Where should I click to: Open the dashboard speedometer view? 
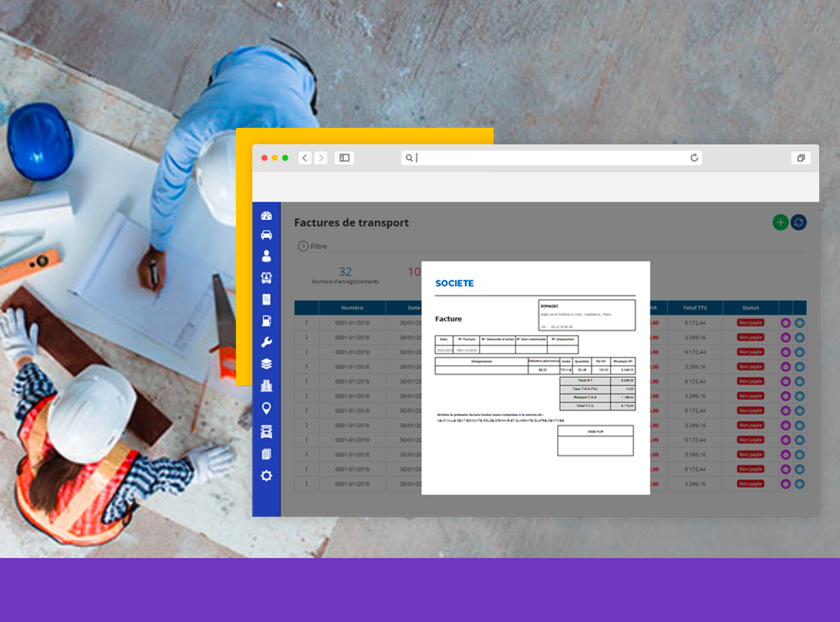(267, 214)
